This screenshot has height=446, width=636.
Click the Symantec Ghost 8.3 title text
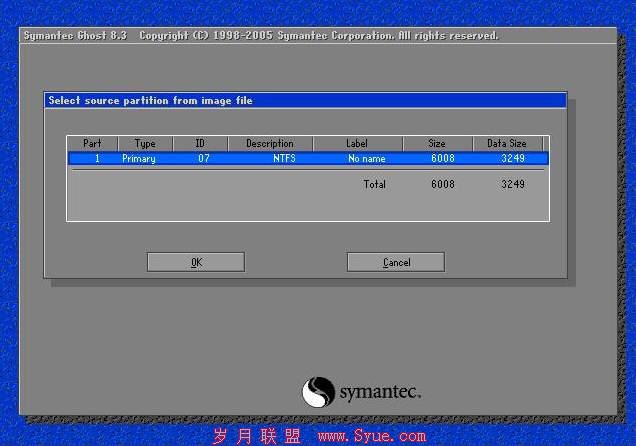pos(75,36)
